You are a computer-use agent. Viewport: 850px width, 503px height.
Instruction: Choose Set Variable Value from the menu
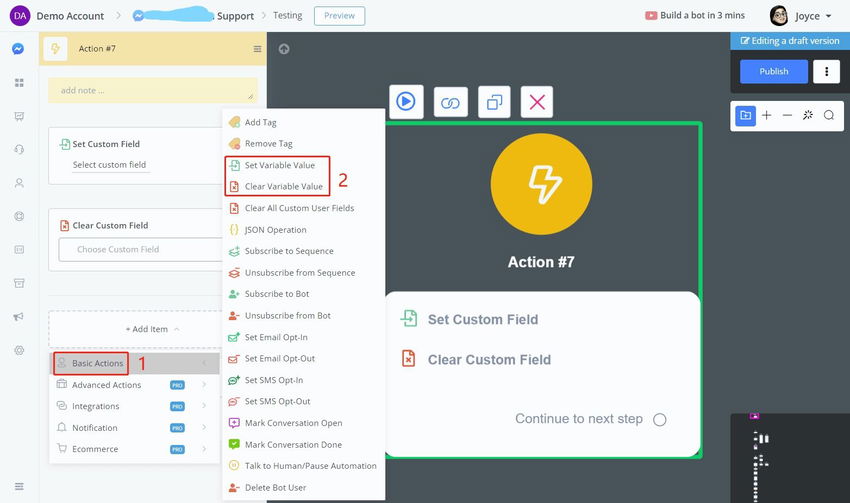tap(279, 165)
